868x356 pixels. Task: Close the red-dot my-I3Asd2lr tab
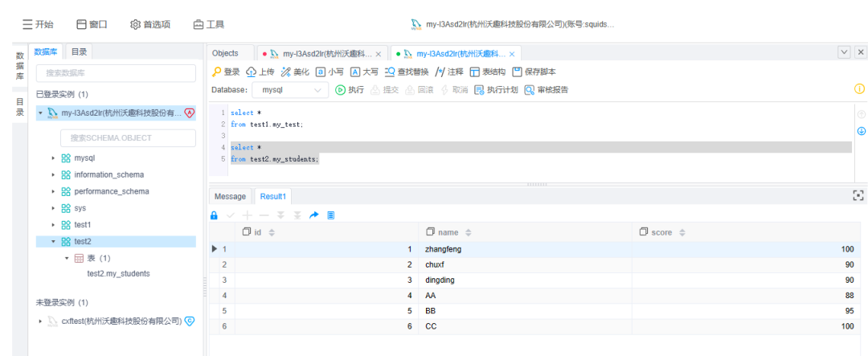click(x=379, y=55)
